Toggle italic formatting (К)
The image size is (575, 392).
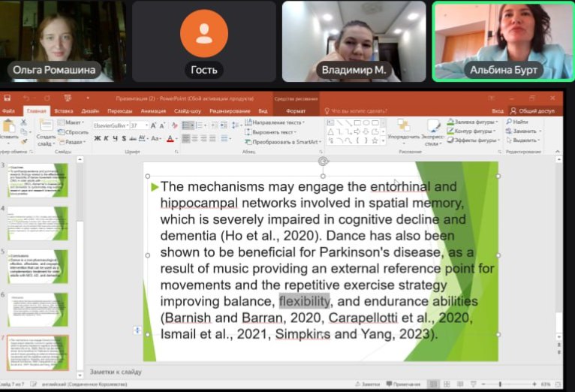click(106, 138)
